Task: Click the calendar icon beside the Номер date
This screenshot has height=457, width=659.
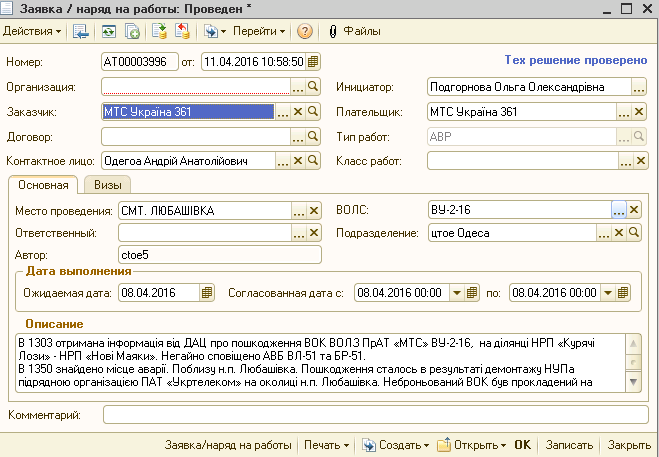Action: [312, 62]
